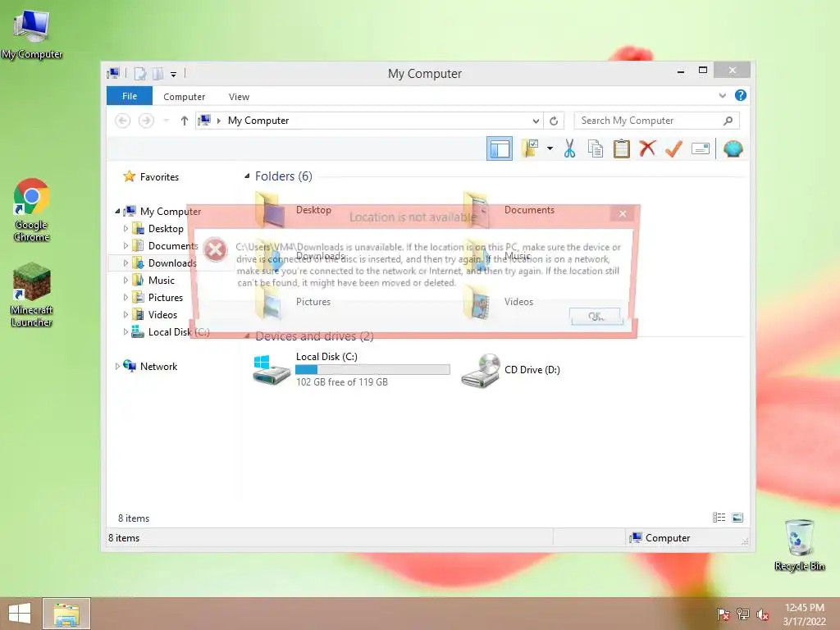Select Videos in navigation tree
Screen dimensions: 840x630
click(x=162, y=314)
